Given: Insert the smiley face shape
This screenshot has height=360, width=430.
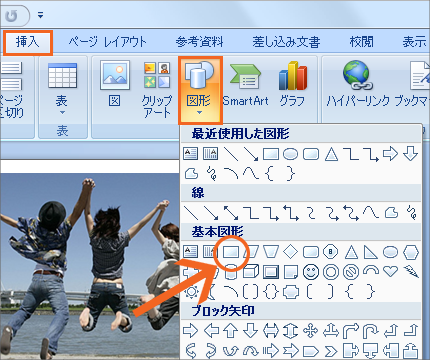Looking at the screenshot, I should (x=311, y=272).
